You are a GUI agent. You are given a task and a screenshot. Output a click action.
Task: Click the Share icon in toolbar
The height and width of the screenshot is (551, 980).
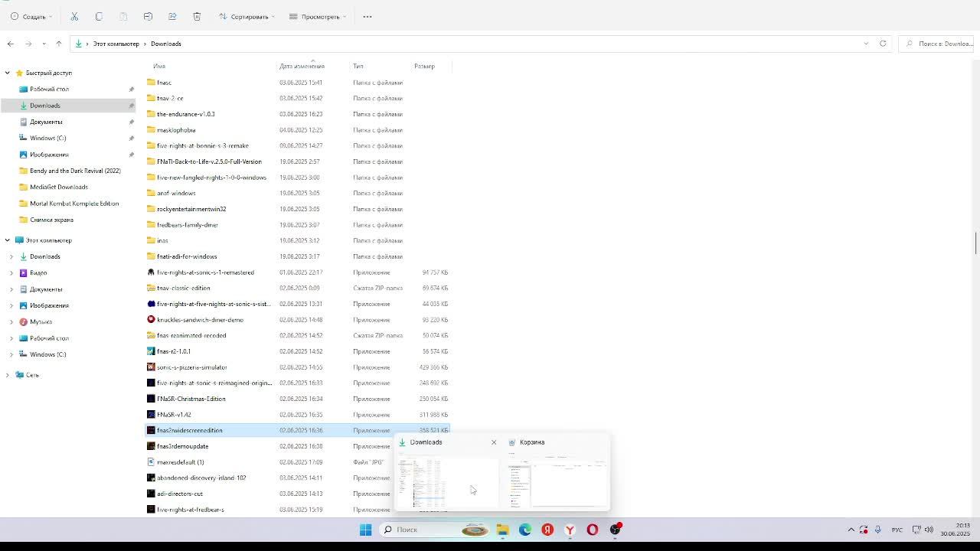coord(172,16)
